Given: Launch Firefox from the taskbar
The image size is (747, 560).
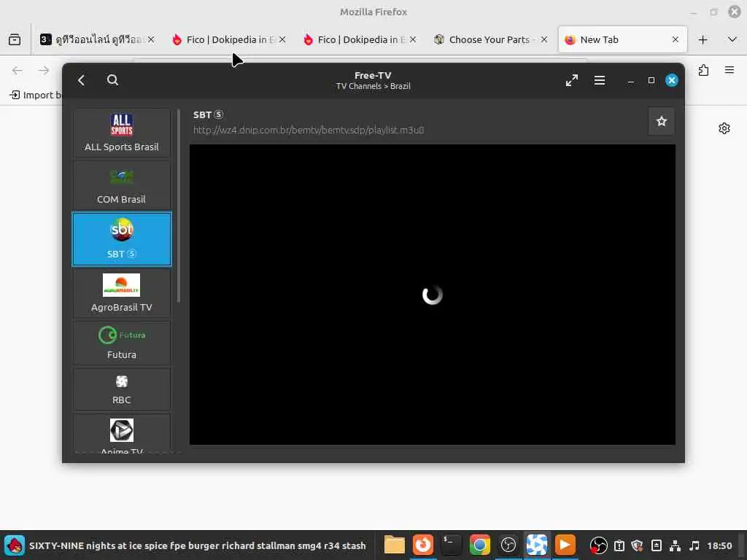Looking at the screenshot, I should pos(423,545).
